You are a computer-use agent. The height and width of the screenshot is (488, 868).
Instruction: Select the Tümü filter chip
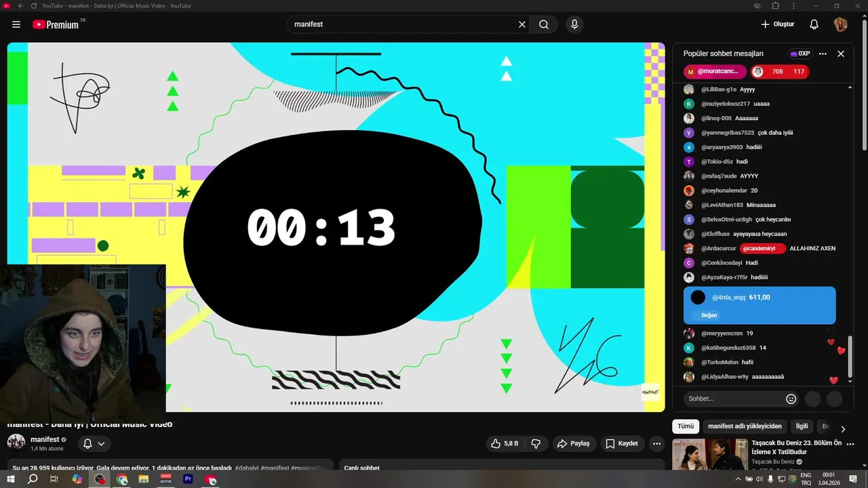click(686, 426)
